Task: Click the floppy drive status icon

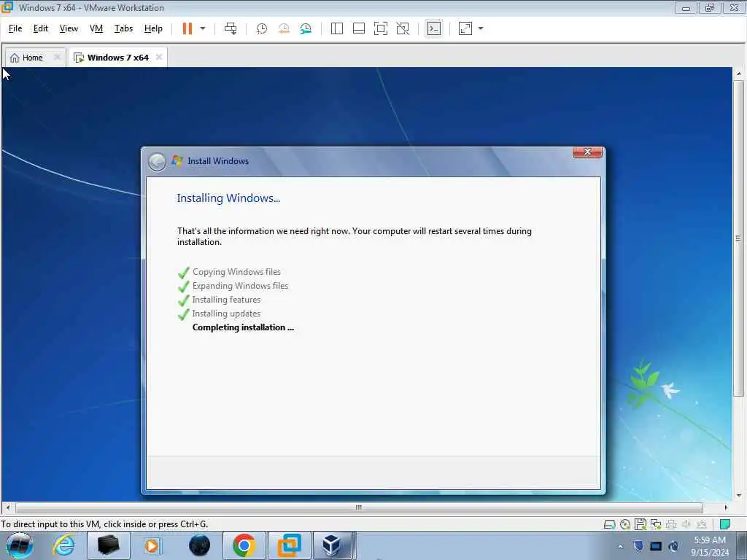Action: pyautogui.click(x=640, y=524)
